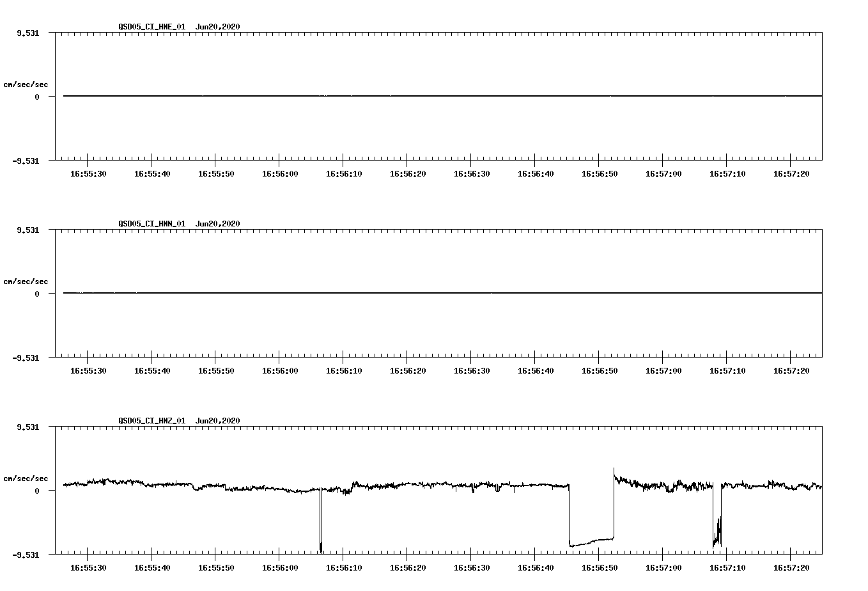
Task: Click the -9.531 value on HNN plot
Action: pyautogui.click(x=26, y=358)
